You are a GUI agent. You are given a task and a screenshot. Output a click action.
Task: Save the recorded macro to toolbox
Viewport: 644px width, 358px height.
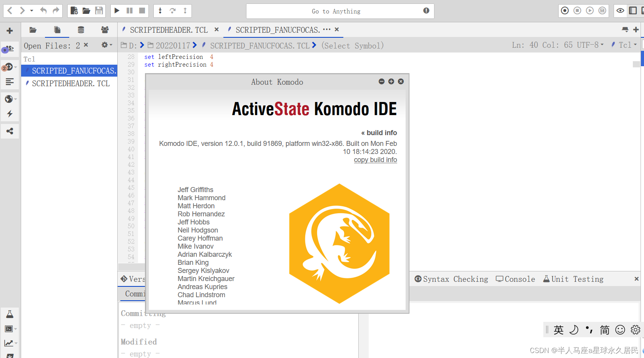click(602, 11)
